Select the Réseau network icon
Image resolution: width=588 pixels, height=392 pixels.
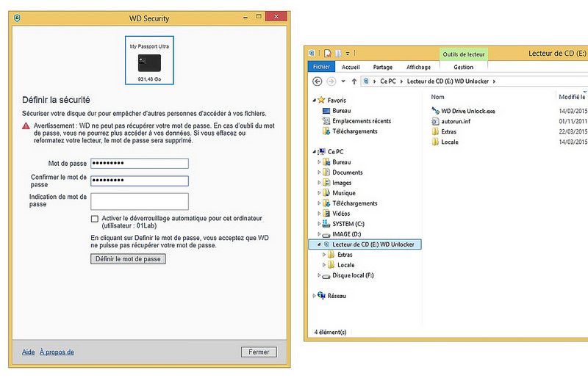click(321, 295)
